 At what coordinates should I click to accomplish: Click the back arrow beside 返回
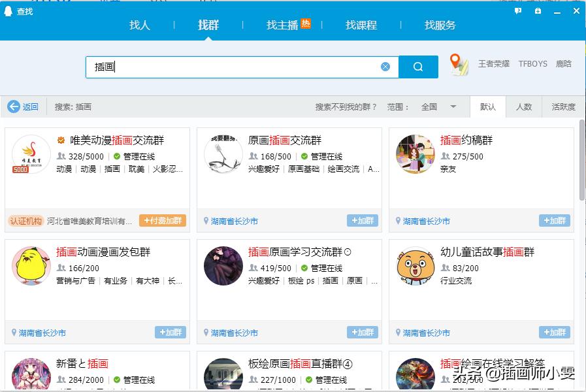[14, 107]
